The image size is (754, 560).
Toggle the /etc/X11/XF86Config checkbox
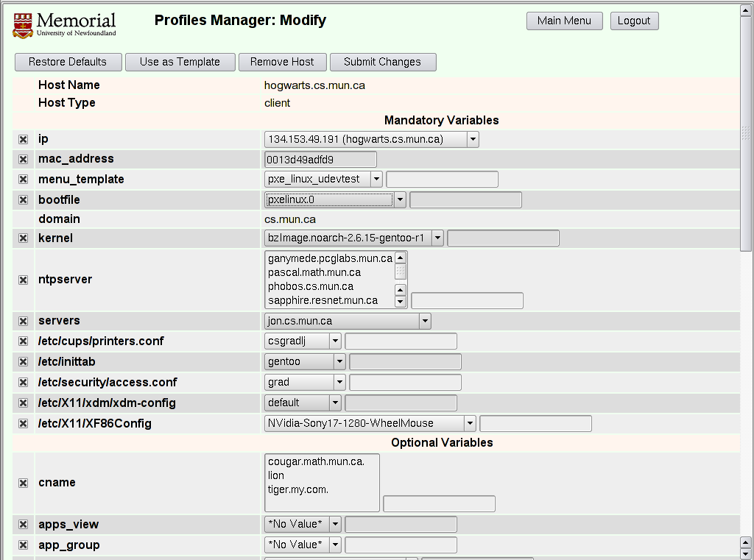pos(23,423)
